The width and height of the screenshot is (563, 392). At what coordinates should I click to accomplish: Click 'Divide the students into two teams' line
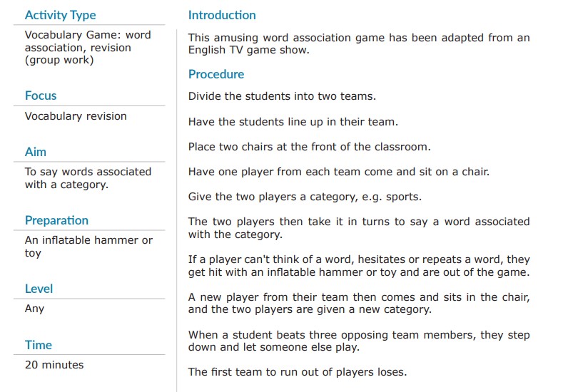[x=282, y=96]
